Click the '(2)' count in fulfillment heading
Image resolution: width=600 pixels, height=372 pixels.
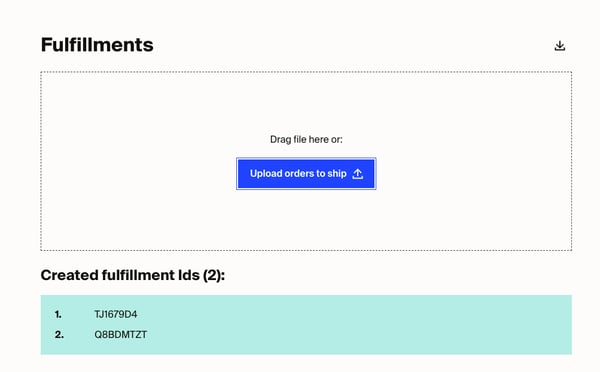(214, 275)
